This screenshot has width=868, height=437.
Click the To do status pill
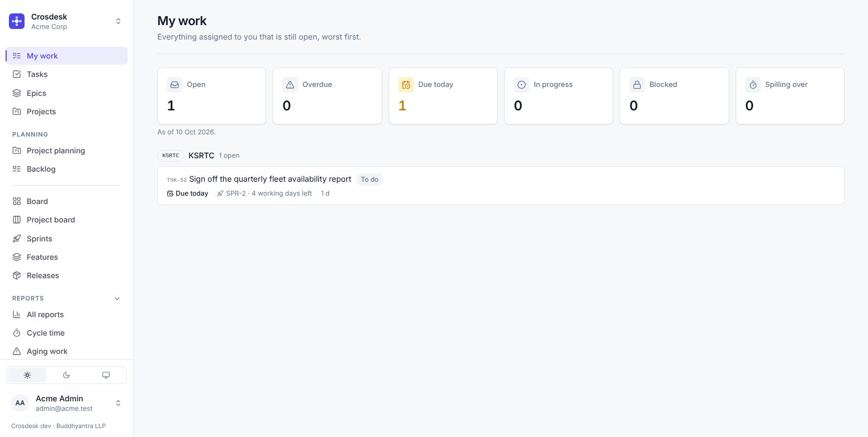(x=369, y=179)
